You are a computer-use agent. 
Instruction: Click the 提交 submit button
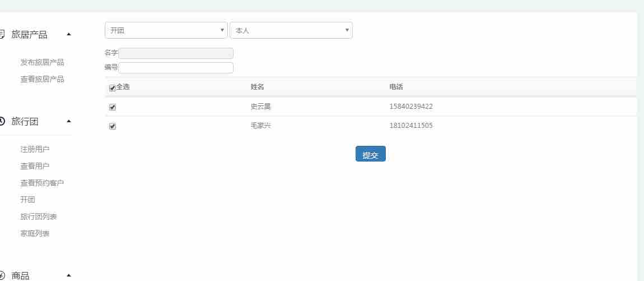[370, 154]
